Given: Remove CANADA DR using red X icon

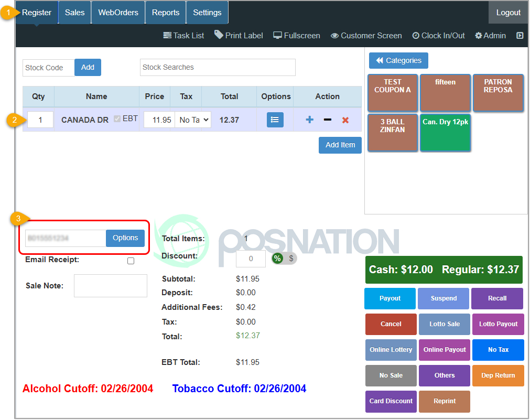Looking at the screenshot, I should (345, 120).
